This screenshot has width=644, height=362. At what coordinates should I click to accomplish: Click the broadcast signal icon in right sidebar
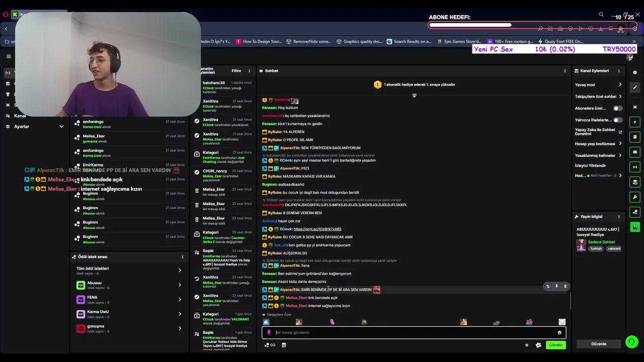635,167
